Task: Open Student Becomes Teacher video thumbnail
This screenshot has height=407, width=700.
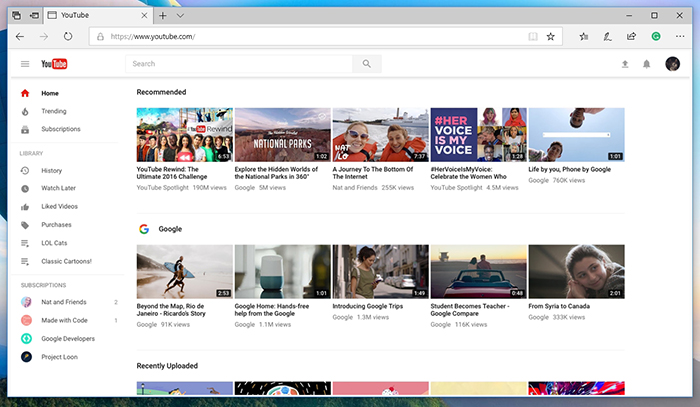Action: pyautogui.click(x=479, y=272)
